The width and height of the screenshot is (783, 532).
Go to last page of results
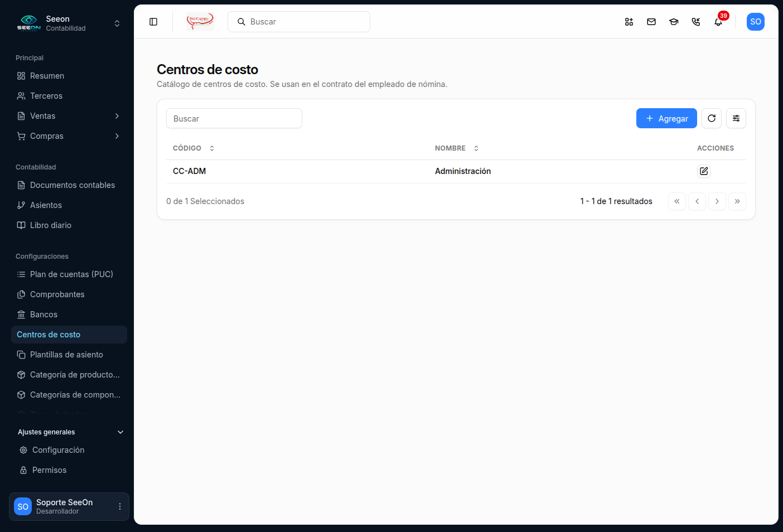(x=737, y=201)
